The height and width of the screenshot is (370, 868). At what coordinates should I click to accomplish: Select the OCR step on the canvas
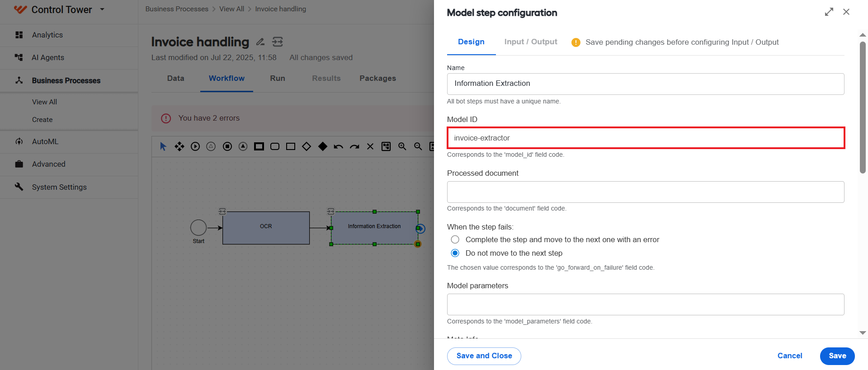point(266,228)
